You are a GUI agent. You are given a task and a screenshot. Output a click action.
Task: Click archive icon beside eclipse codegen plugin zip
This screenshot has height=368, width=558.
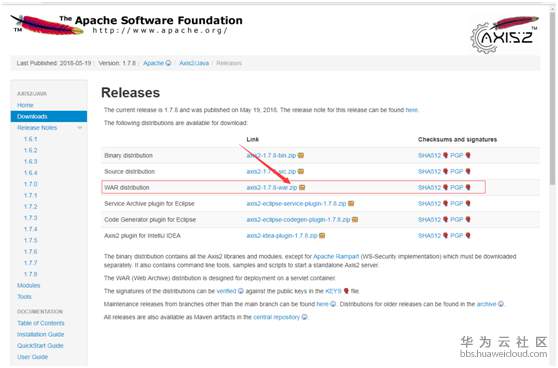coord(355,220)
